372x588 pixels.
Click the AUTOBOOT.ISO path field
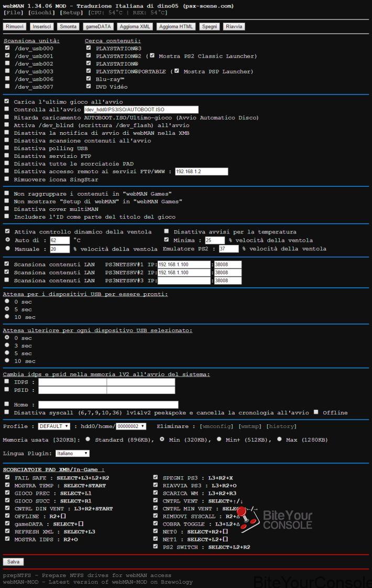coord(141,110)
